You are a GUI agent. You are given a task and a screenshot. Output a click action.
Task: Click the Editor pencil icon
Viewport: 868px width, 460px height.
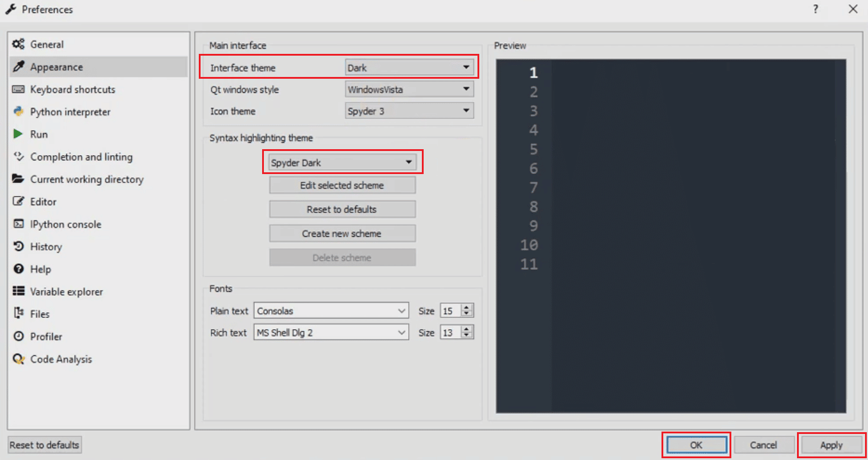click(18, 202)
